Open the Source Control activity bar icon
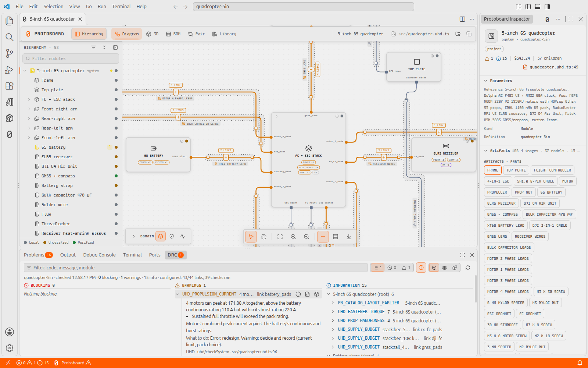 click(x=10, y=53)
